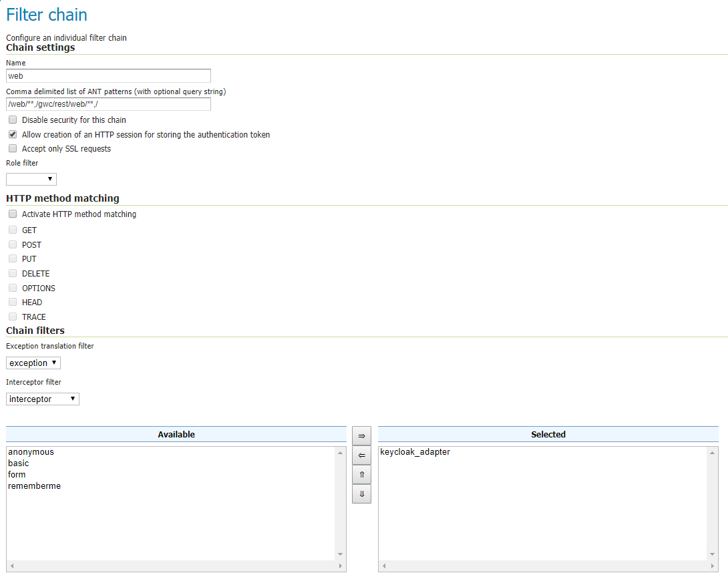Select rememberme in the Available list
Viewport: 728px width, 583px height.
(34, 485)
